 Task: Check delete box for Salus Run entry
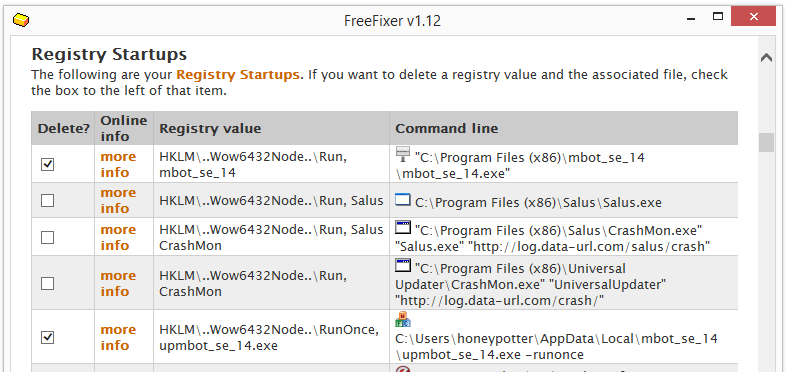coord(47,201)
